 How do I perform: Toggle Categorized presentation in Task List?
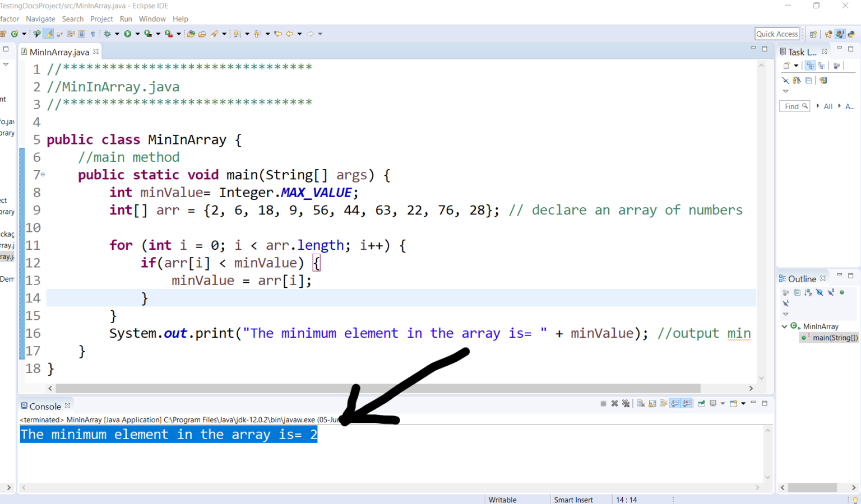810,66
